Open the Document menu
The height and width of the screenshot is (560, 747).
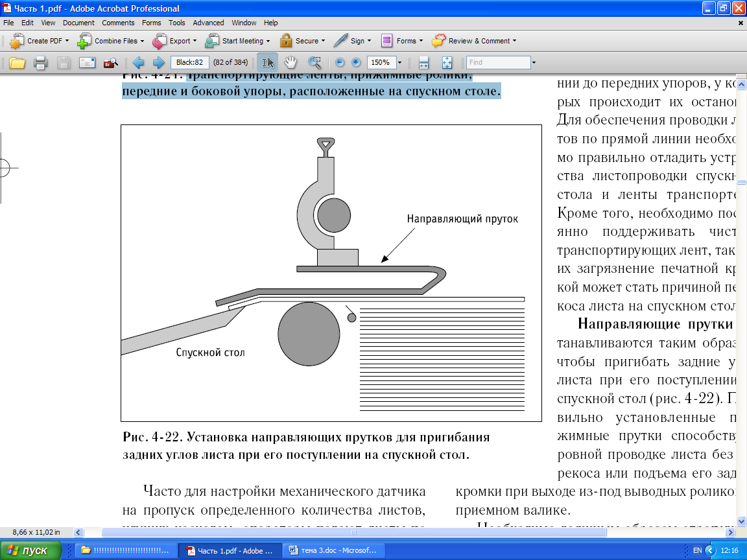[78, 23]
